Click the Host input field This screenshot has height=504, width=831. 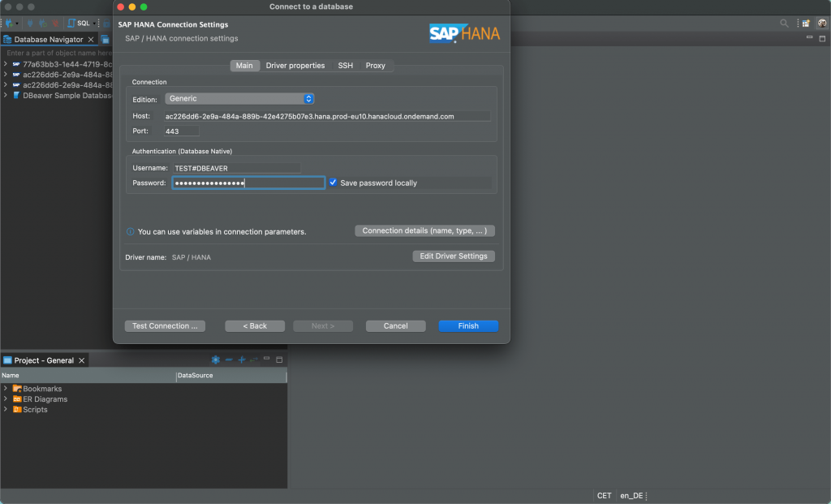(327, 116)
